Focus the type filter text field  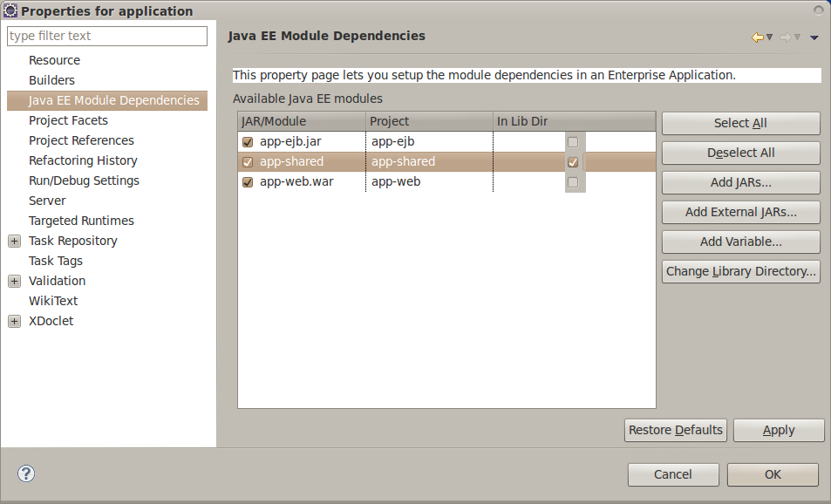[107, 36]
